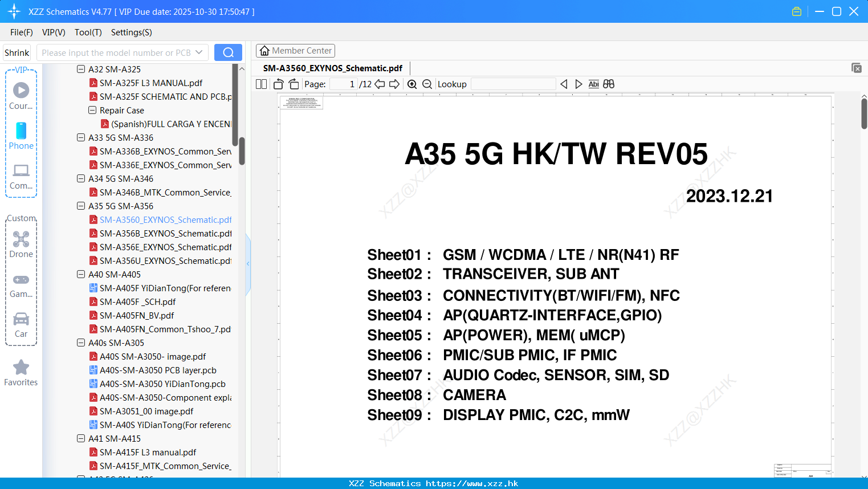The width and height of the screenshot is (868, 489).
Task: Collapse the A33 5G SM-A336 folder
Action: click(x=81, y=137)
